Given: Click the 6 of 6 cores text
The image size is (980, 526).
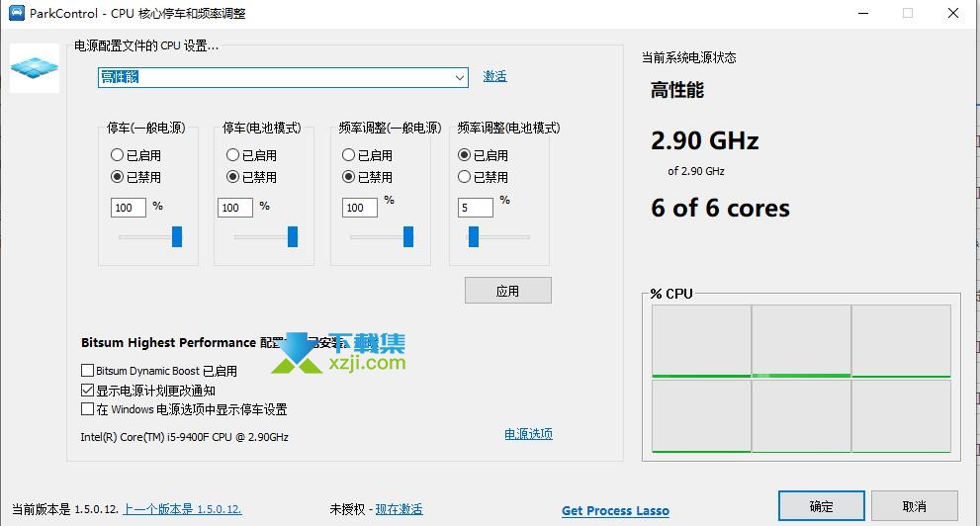Looking at the screenshot, I should click(720, 208).
